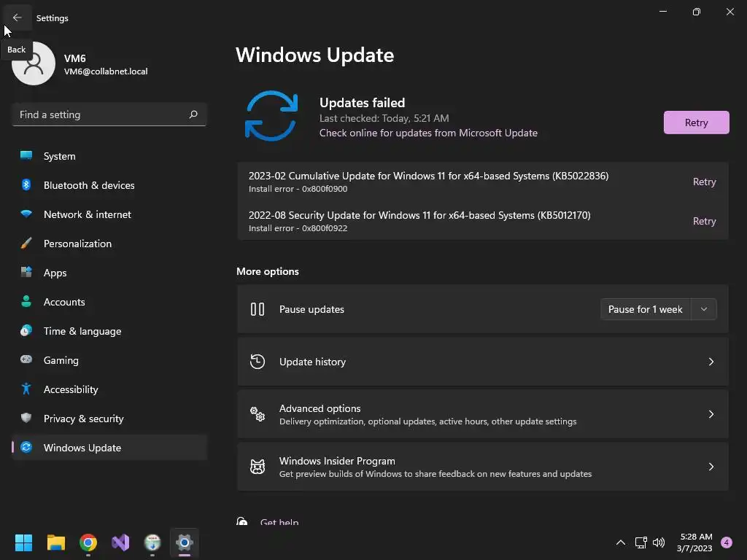Image resolution: width=747 pixels, height=560 pixels.
Task: Open the Pause for 1 week dropdown arrow
Action: [x=704, y=309]
